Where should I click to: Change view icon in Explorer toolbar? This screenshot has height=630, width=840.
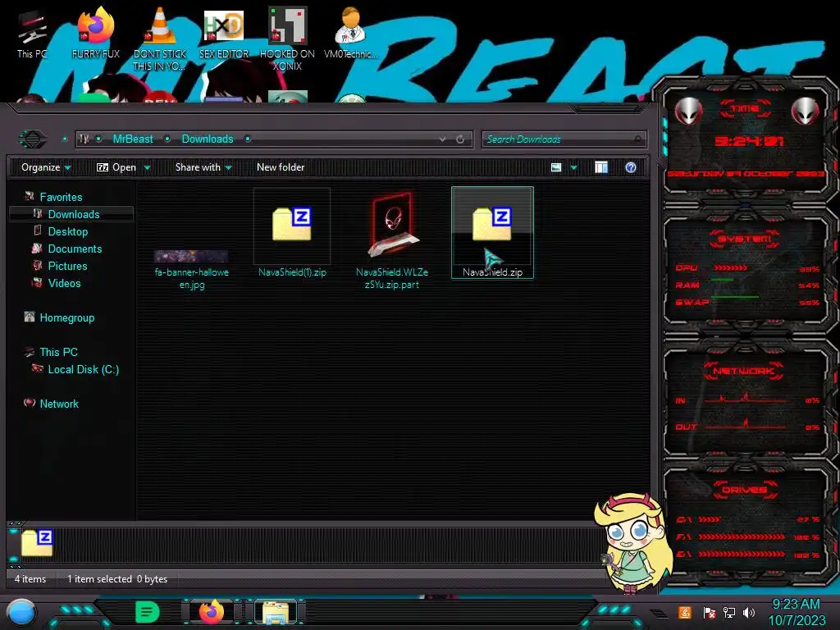[556, 167]
